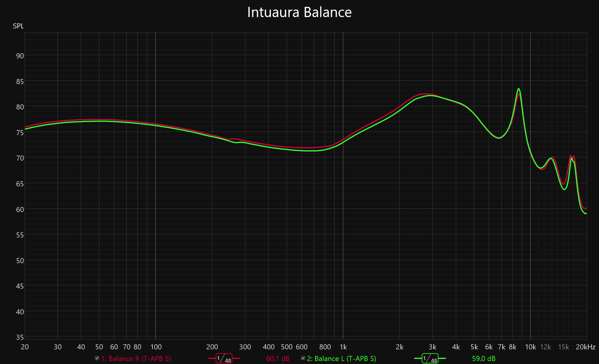599x364 pixels.
Task: Click the 100 Hz frequency axis label
Action: click(x=156, y=347)
